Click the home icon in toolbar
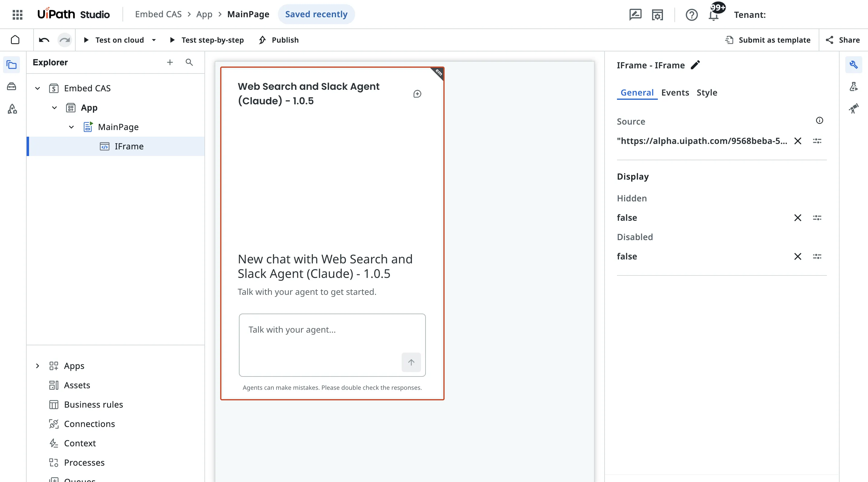 15,40
